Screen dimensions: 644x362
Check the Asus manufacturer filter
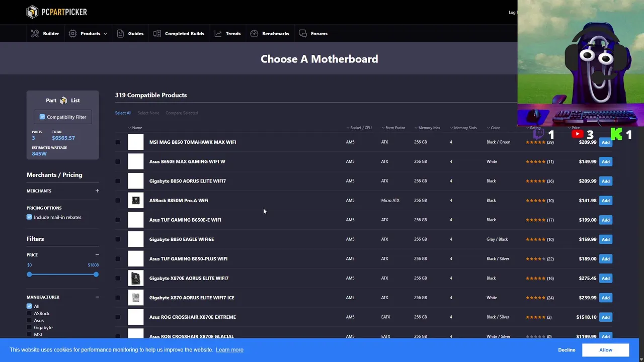pyautogui.click(x=29, y=320)
